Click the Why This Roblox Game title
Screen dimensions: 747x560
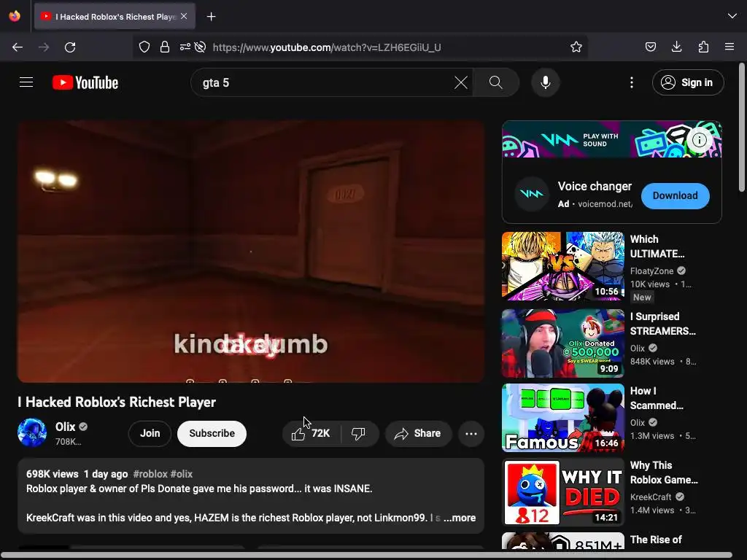coord(664,472)
